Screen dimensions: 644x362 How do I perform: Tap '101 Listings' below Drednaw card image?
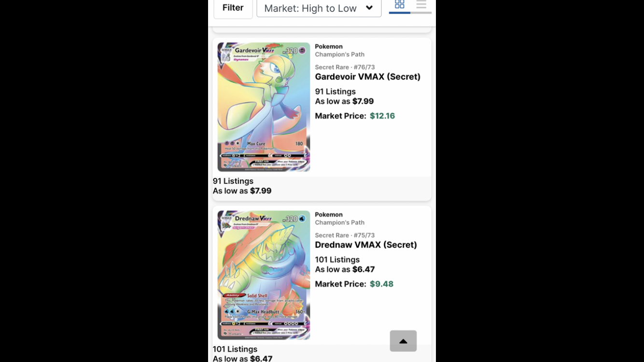235,349
